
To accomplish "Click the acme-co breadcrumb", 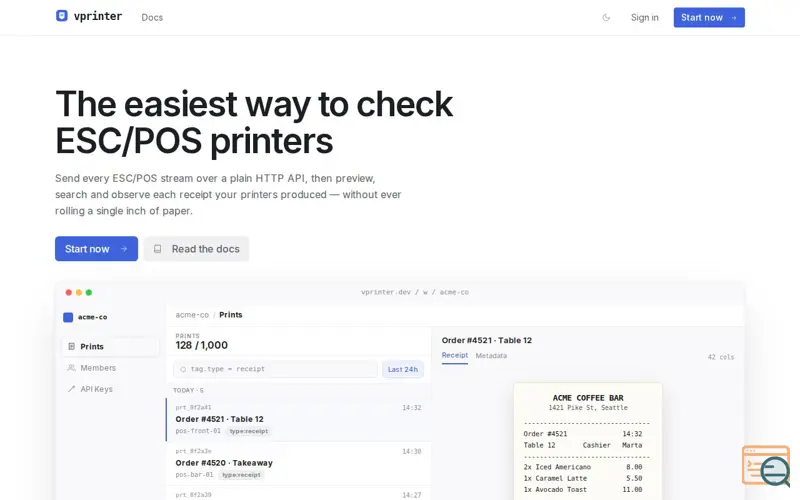I will [192, 315].
